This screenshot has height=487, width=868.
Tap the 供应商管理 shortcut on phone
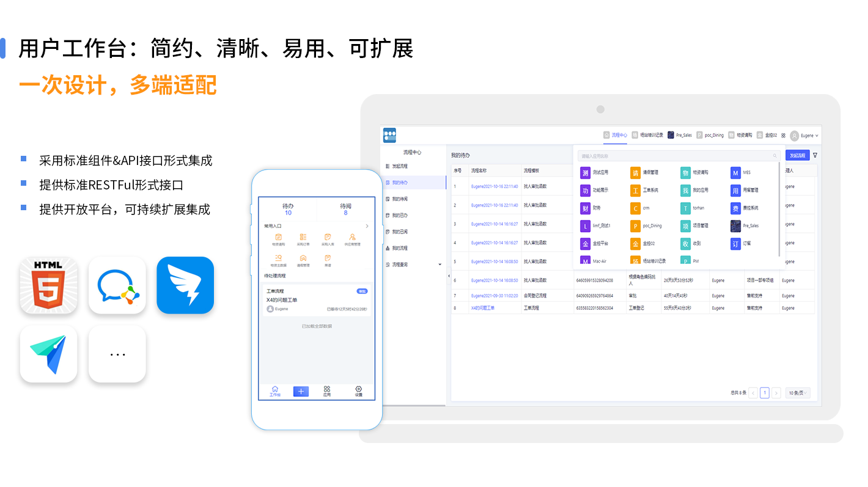[353, 240]
